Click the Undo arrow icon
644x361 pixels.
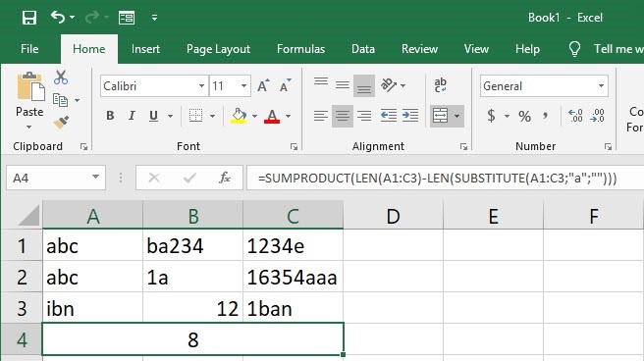pos(58,18)
